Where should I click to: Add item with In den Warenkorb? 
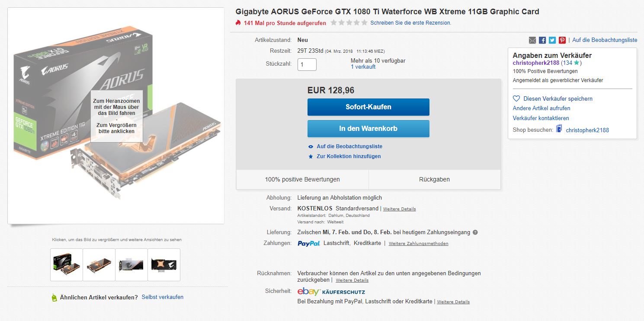368,129
